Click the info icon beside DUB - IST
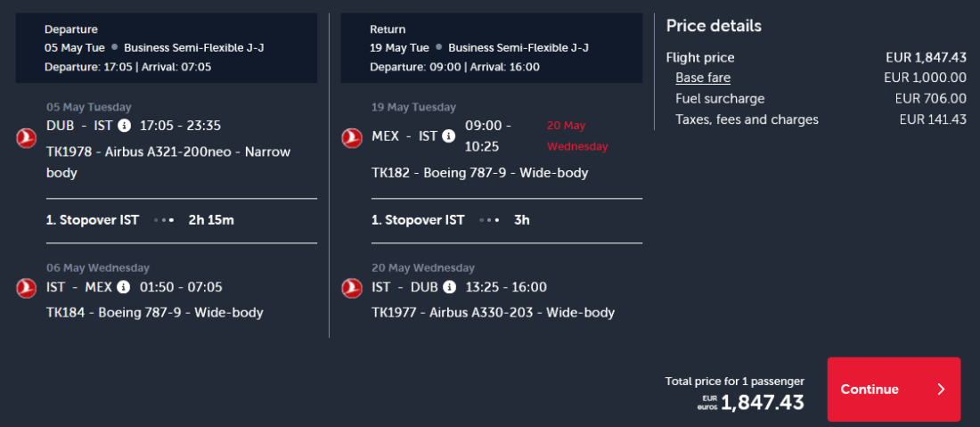 click(x=124, y=126)
